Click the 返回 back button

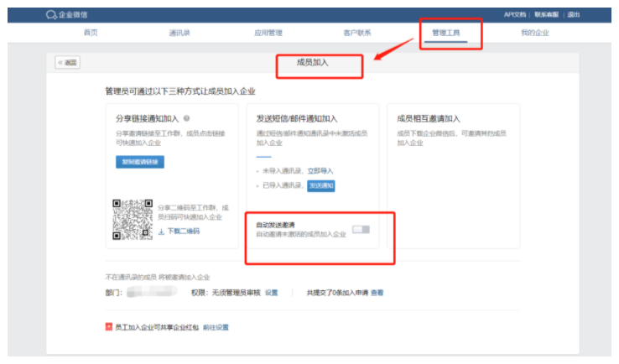tap(67, 62)
